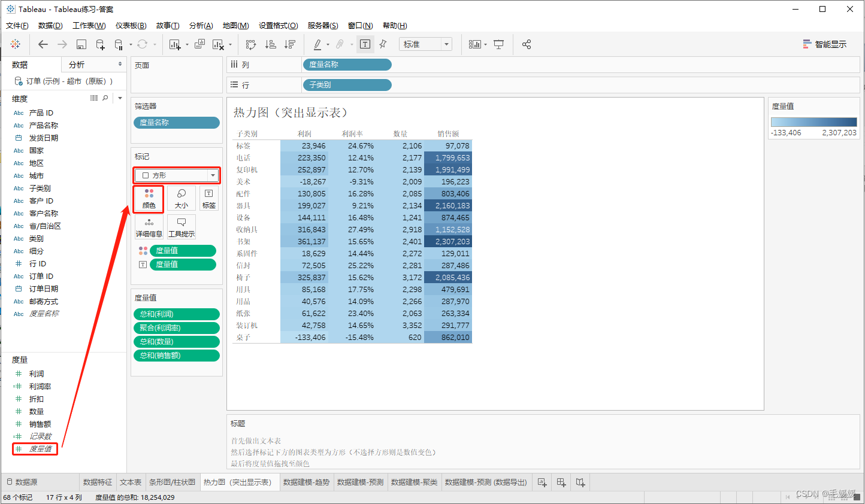
Task: Click the highlight pen icon
Action: click(x=317, y=44)
